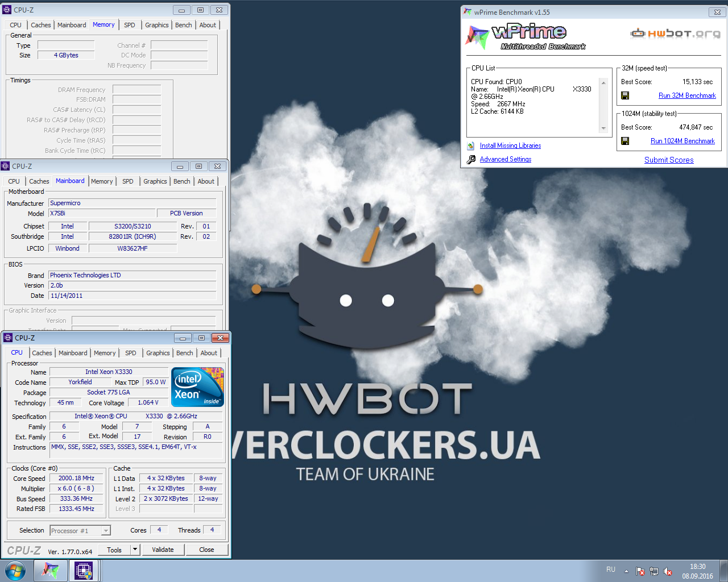Click the Validate button
The image size is (728, 582).
(163, 550)
